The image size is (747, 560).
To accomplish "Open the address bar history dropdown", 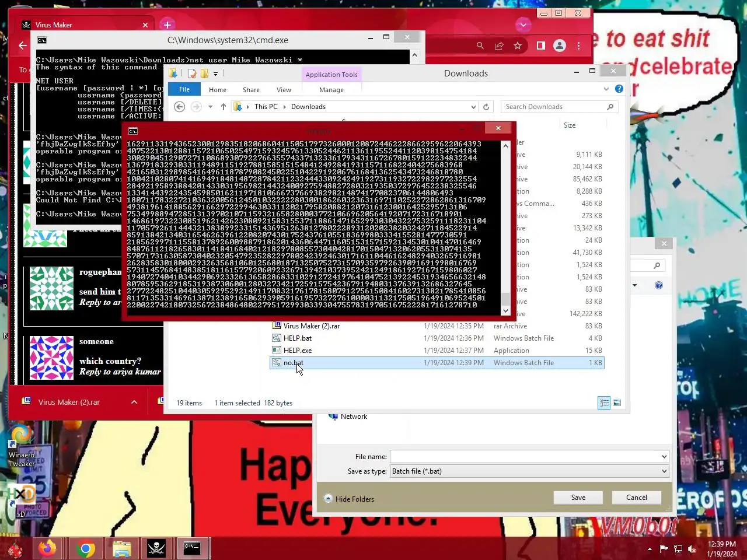I will pos(473,107).
